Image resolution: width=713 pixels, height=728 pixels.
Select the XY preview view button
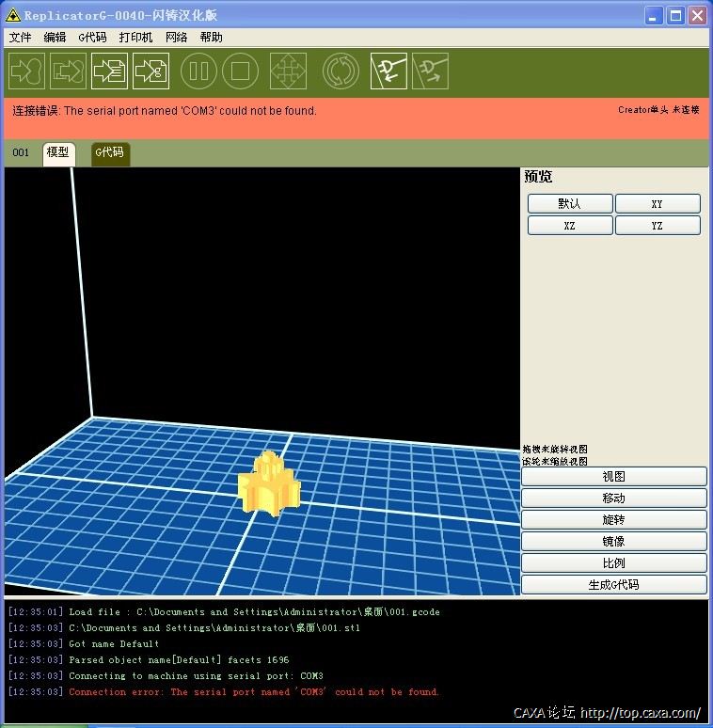pos(658,204)
